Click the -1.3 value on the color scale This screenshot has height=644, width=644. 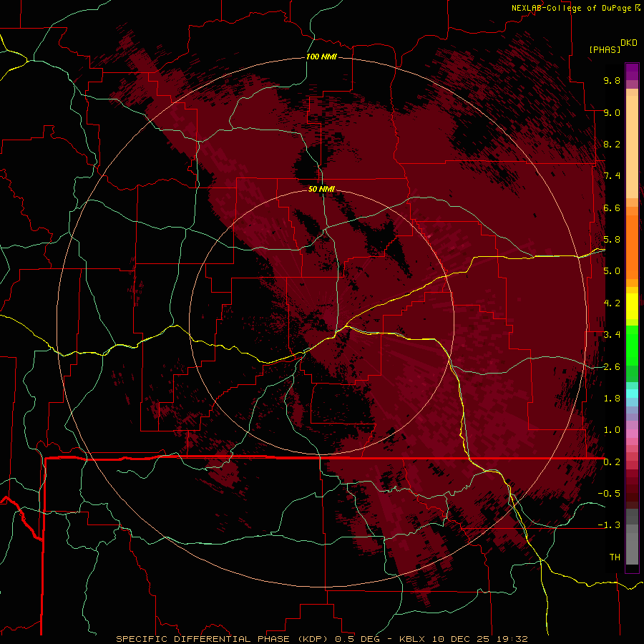click(609, 525)
